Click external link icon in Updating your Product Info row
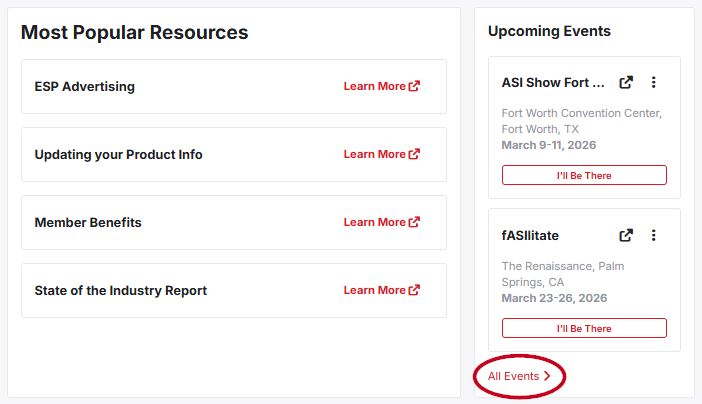Image resolution: width=702 pixels, height=404 pixels. [x=415, y=154]
